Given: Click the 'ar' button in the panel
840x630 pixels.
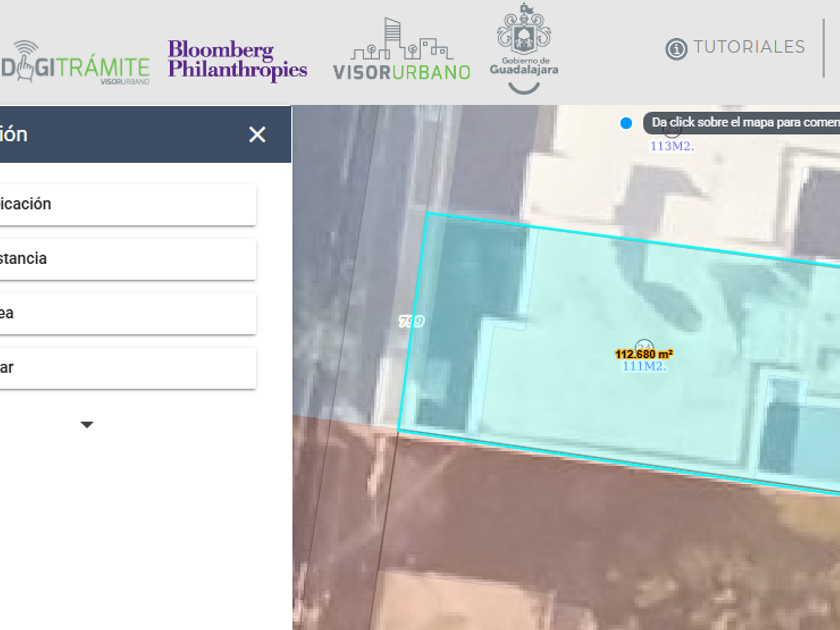Looking at the screenshot, I should click(x=128, y=368).
